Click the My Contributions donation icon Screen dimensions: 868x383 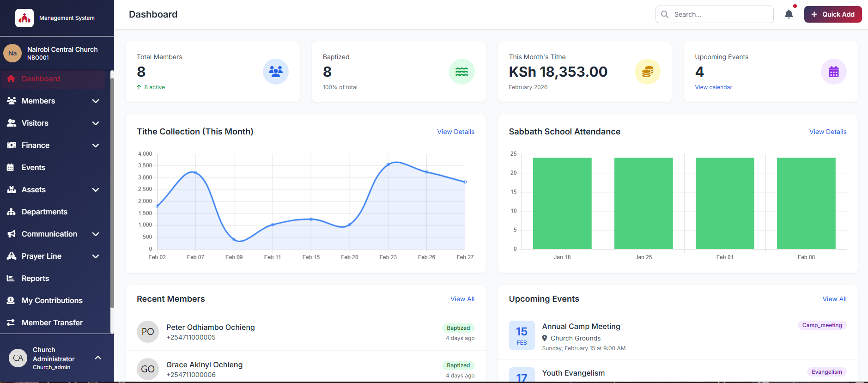click(11, 300)
